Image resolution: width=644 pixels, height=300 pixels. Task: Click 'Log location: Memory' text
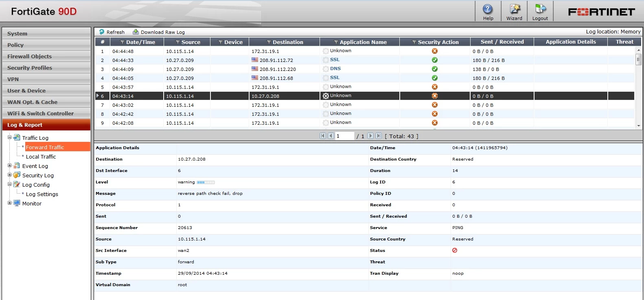[613, 31]
